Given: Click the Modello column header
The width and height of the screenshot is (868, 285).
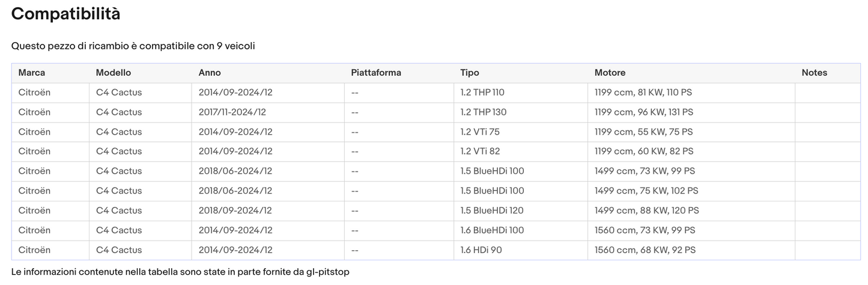Looking at the screenshot, I should tap(114, 73).
